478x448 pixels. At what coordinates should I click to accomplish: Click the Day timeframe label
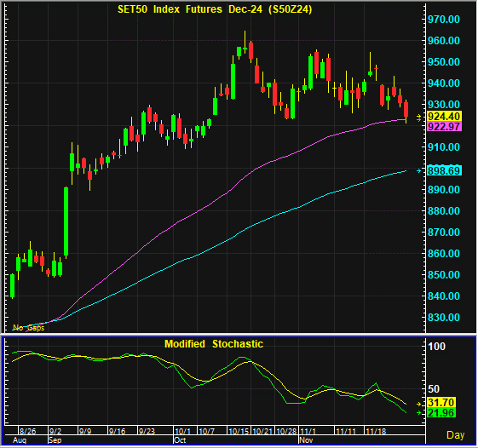coord(455,435)
